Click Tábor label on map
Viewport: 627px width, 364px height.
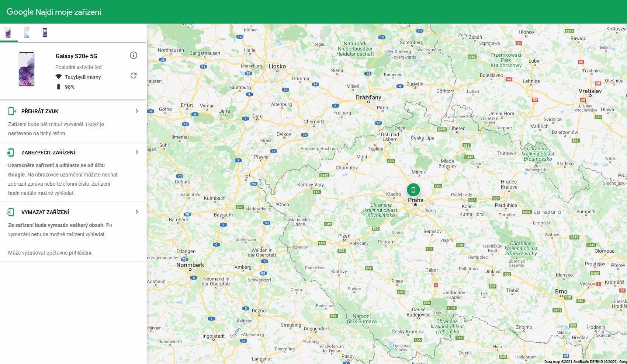pos(432,270)
